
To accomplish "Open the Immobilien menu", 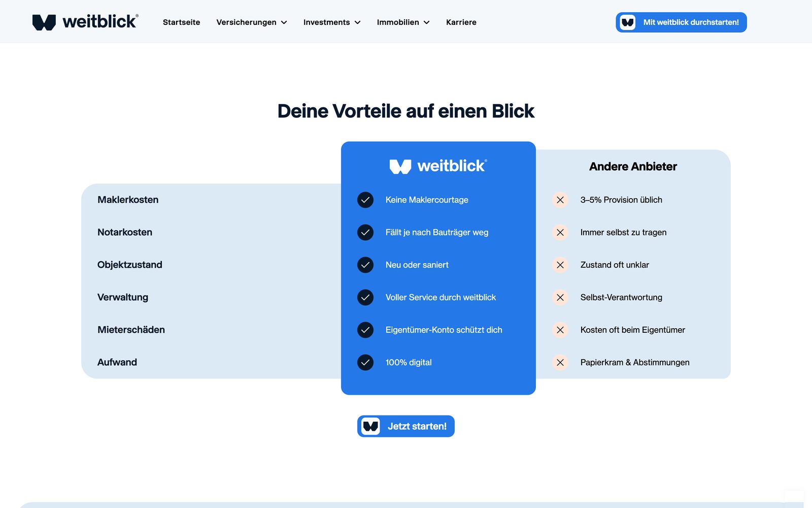I will [x=403, y=22].
